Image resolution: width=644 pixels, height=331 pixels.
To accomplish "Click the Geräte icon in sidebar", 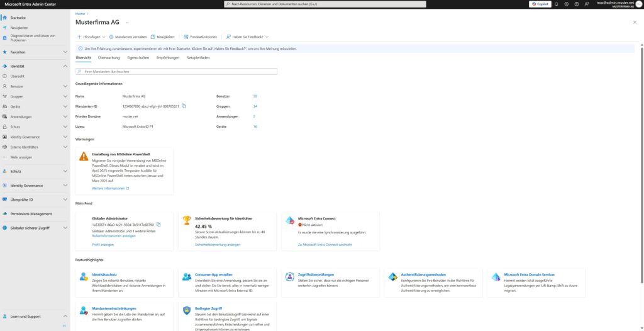I will (x=4, y=106).
